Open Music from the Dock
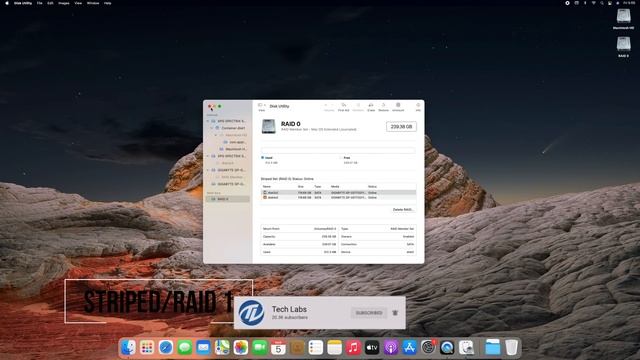 coord(353,348)
